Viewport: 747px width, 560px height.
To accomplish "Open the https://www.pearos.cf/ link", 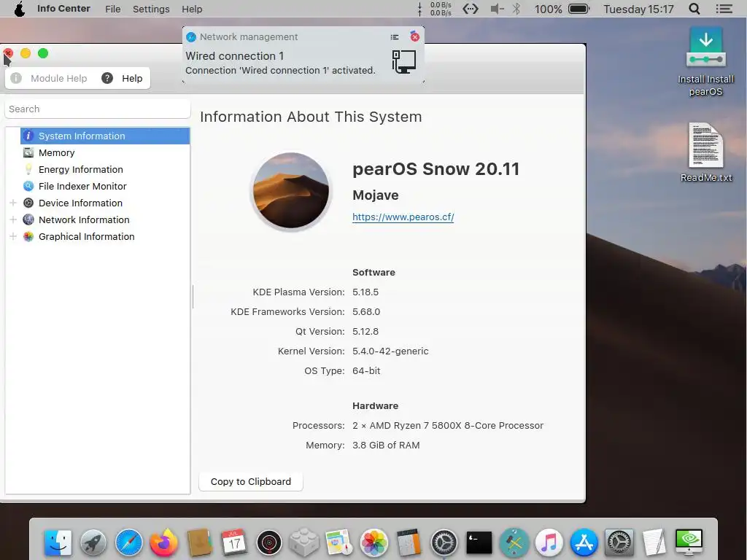I will pyautogui.click(x=403, y=217).
